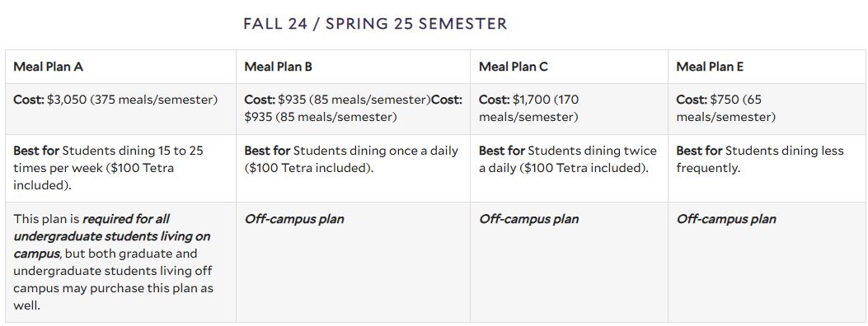The height and width of the screenshot is (326, 868).
Task: Select the Meal Plan A header cell
Action: click(x=120, y=67)
